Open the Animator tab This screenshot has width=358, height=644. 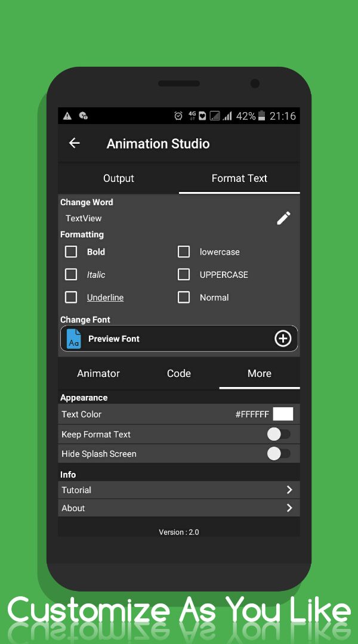click(98, 373)
